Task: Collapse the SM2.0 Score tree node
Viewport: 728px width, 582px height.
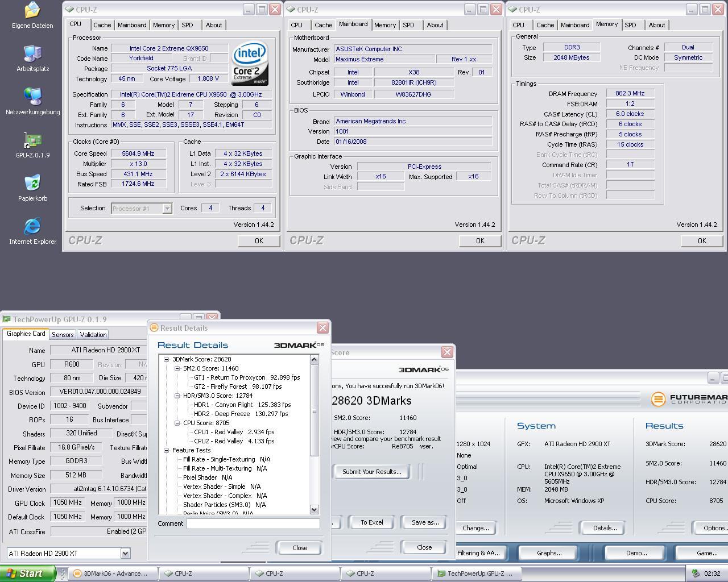Action: [177, 368]
